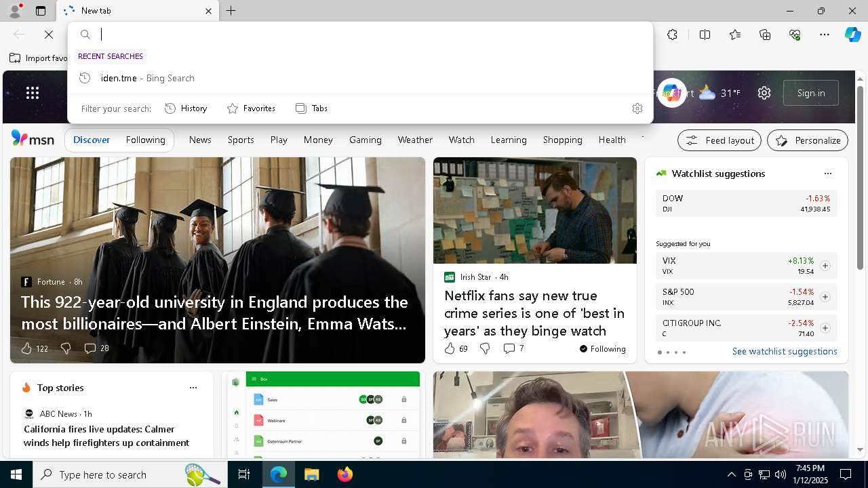
Task: Click the 31°F weather widget
Action: coord(719,93)
